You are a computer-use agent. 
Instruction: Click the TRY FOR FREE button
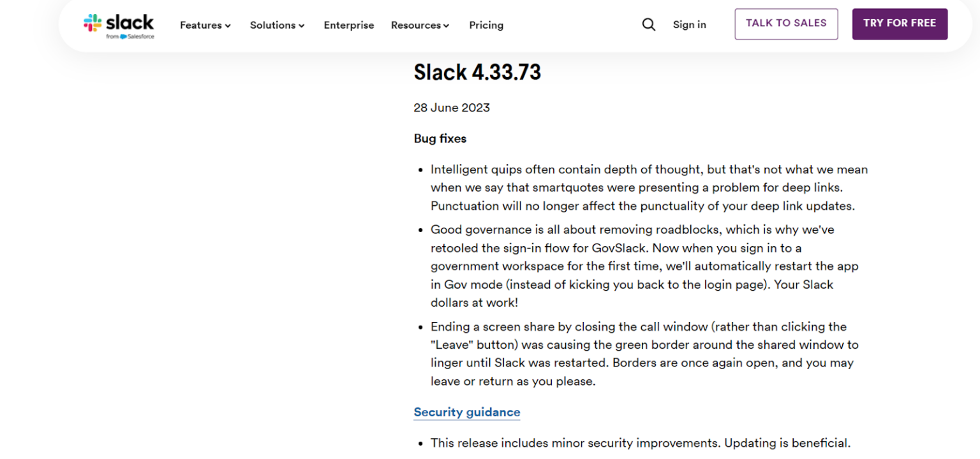900,24
